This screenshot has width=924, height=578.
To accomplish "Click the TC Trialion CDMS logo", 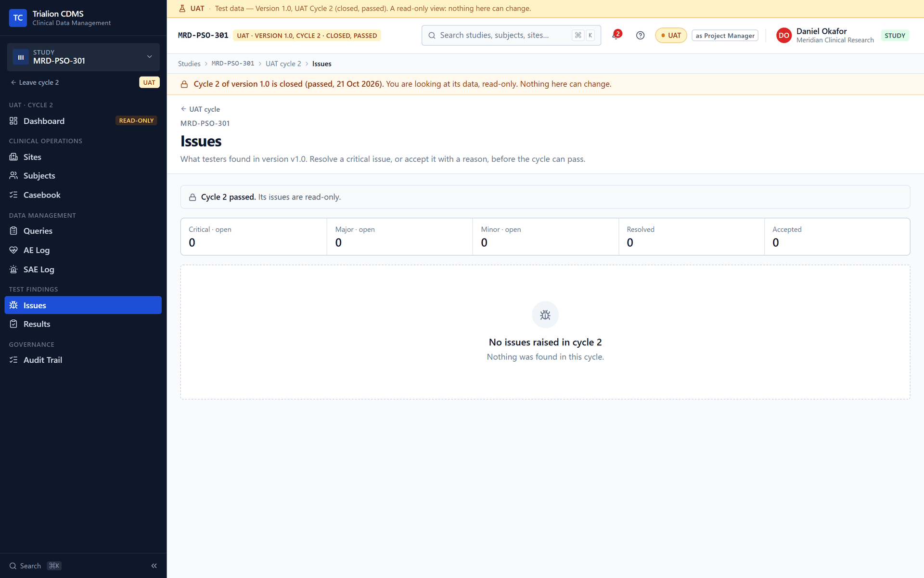I will pyautogui.click(x=18, y=18).
